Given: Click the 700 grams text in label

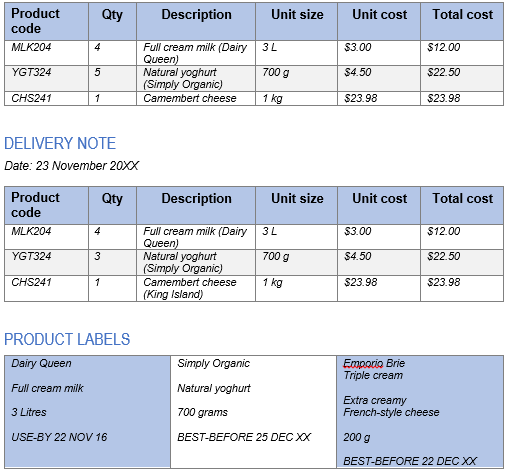Looking at the screenshot, I should click(202, 413).
